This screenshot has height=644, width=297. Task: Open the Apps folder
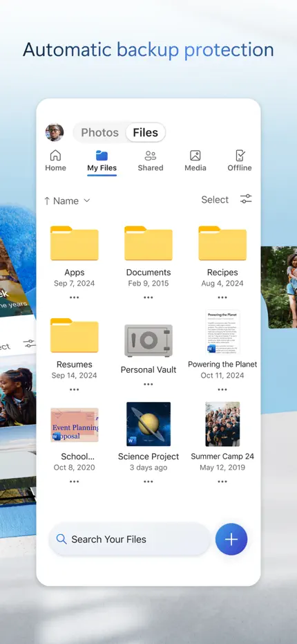pyautogui.click(x=75, y=243)
